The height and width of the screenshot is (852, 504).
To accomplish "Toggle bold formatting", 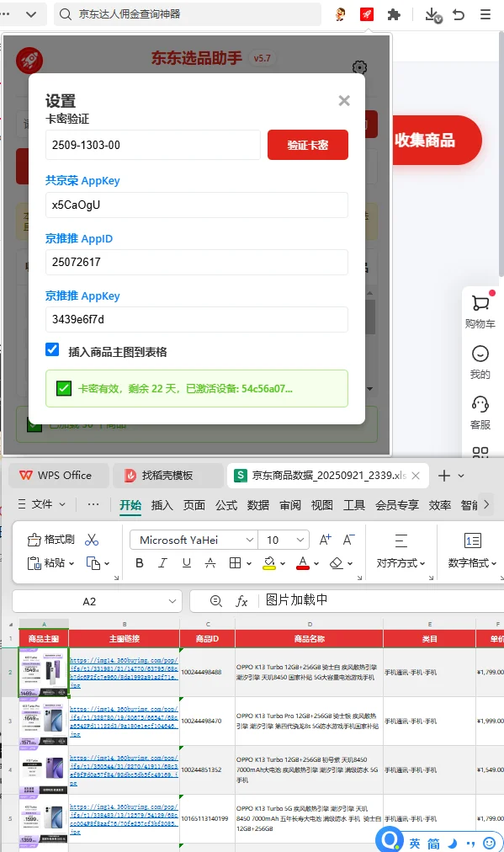I will point(140,563).
